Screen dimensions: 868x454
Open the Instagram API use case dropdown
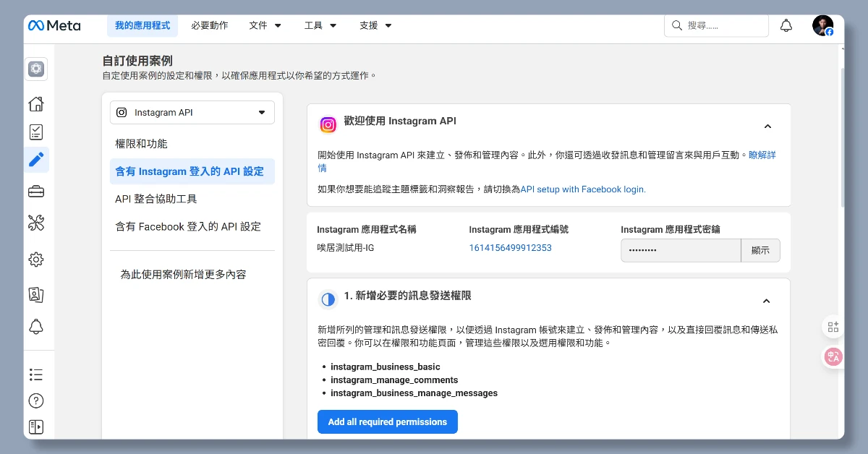(192, 113)
